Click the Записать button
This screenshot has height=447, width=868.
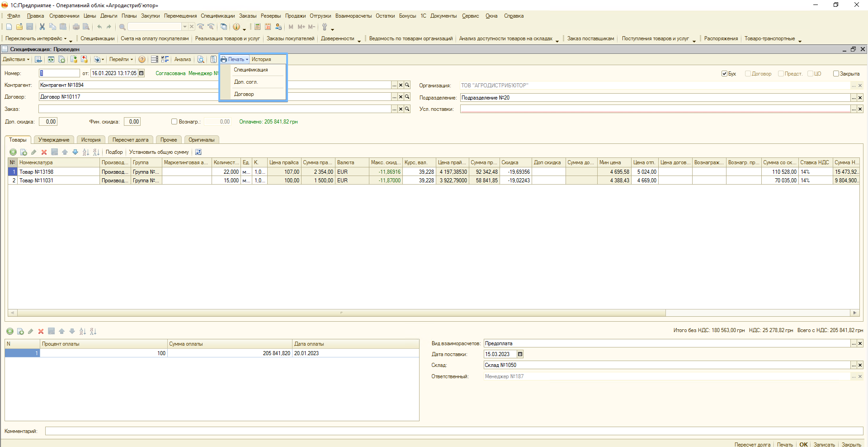tap(824, 444)
